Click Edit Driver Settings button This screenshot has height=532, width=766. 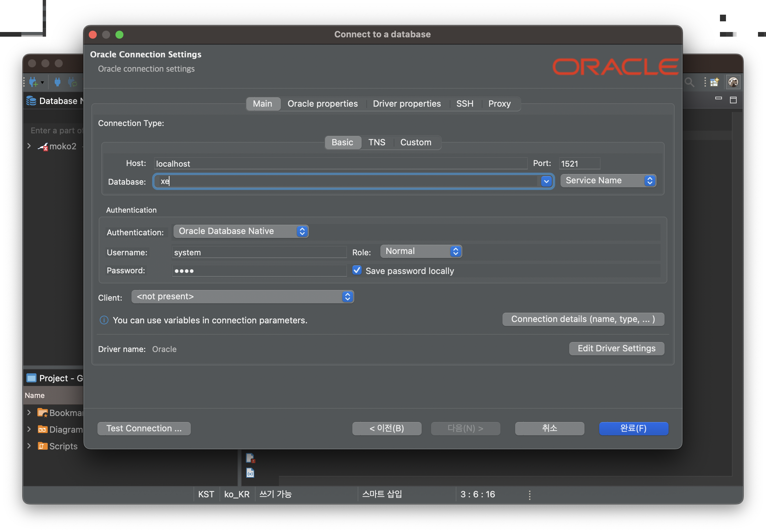coord(616,348)
